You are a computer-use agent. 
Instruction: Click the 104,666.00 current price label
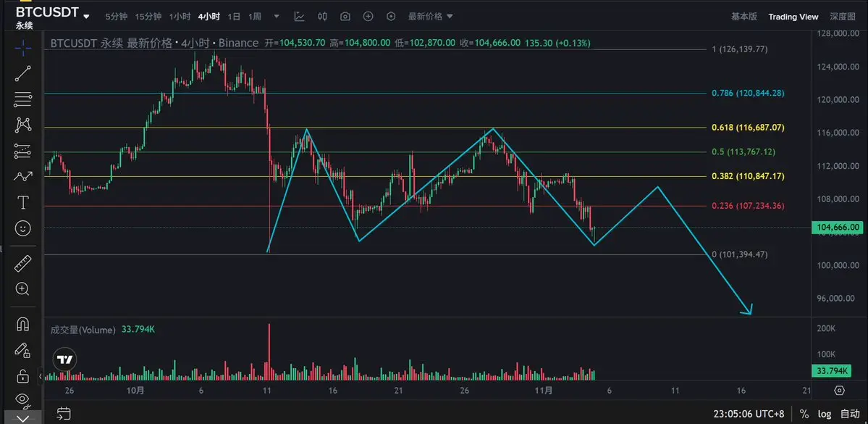pos(838,228)
